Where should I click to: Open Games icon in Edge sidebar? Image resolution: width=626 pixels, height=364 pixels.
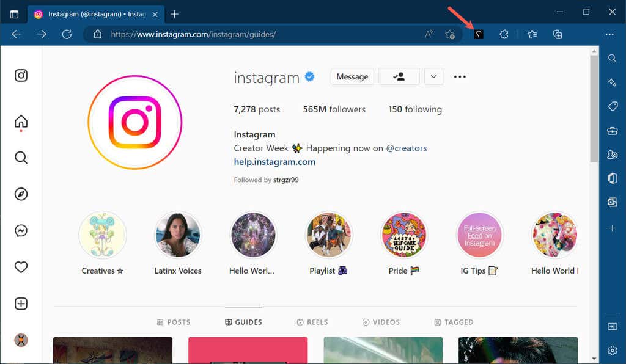pyautogui.click(x=612, y=155)
